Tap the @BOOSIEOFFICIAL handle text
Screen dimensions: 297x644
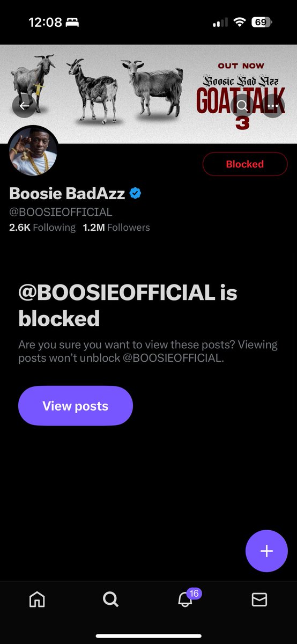tap(61, 212)
